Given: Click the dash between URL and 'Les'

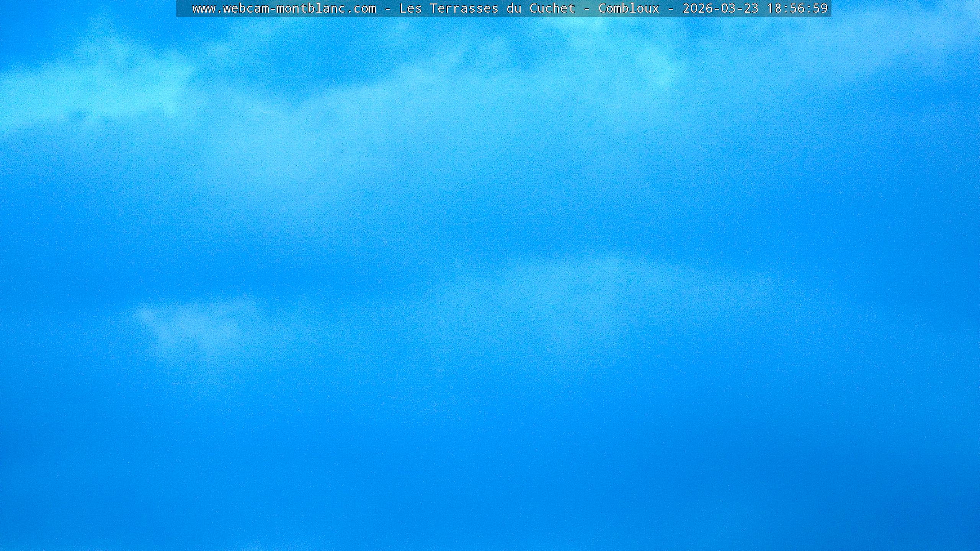Looking at the screenshot, I should (388, 8).
